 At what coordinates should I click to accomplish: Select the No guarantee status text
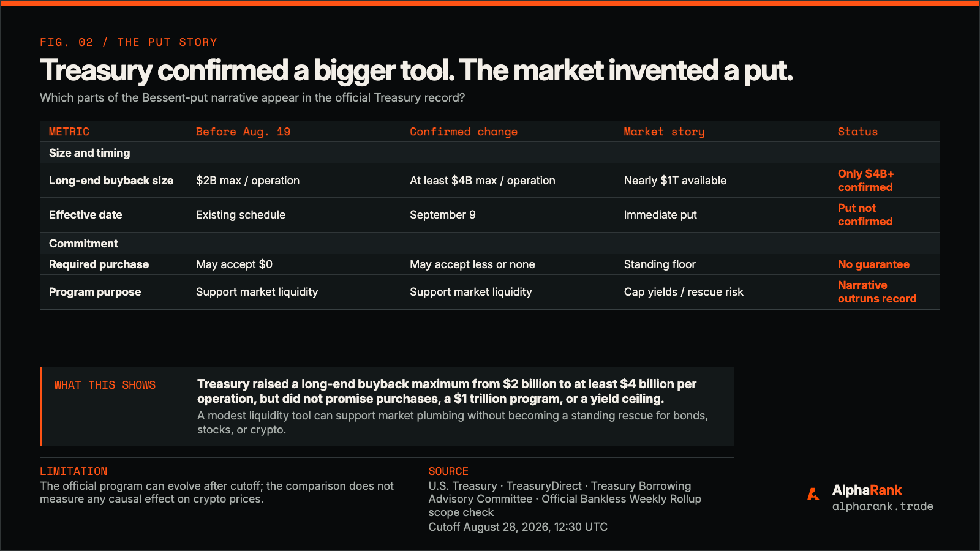point(873,264)
